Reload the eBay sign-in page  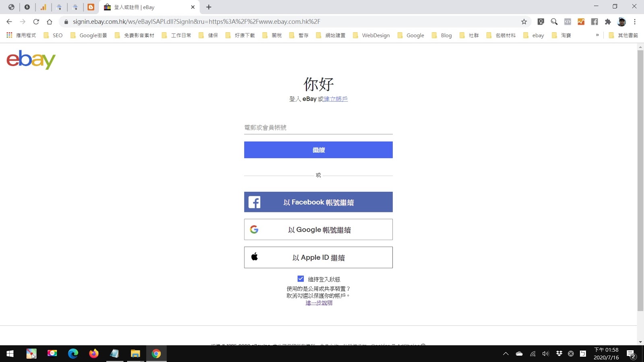click(36, 22)
